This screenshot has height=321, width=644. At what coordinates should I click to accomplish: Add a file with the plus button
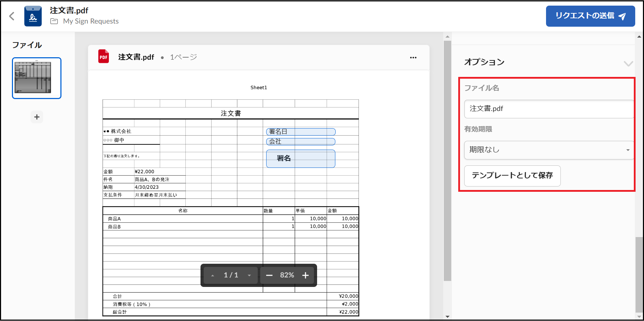37,117
